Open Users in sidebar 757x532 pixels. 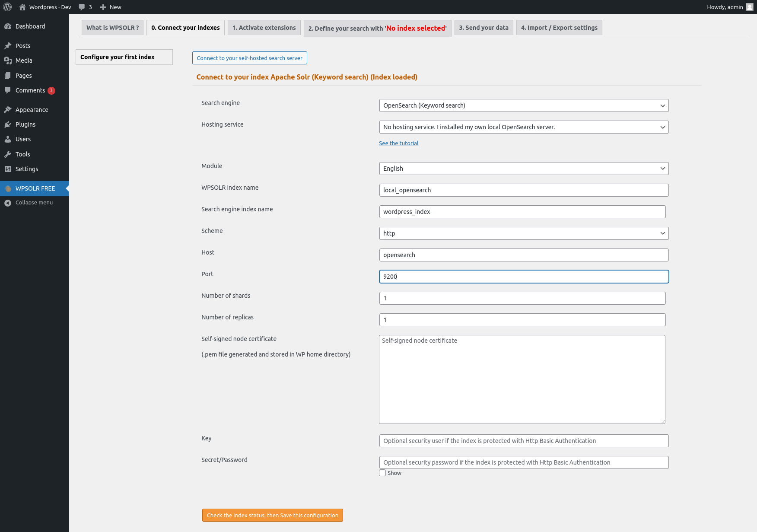(35, 139)
